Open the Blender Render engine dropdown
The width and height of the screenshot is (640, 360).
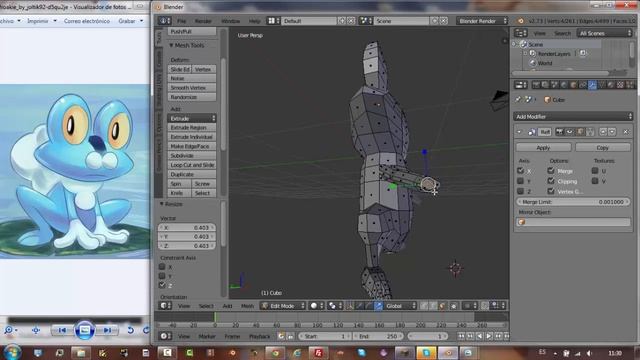(482, 21)
